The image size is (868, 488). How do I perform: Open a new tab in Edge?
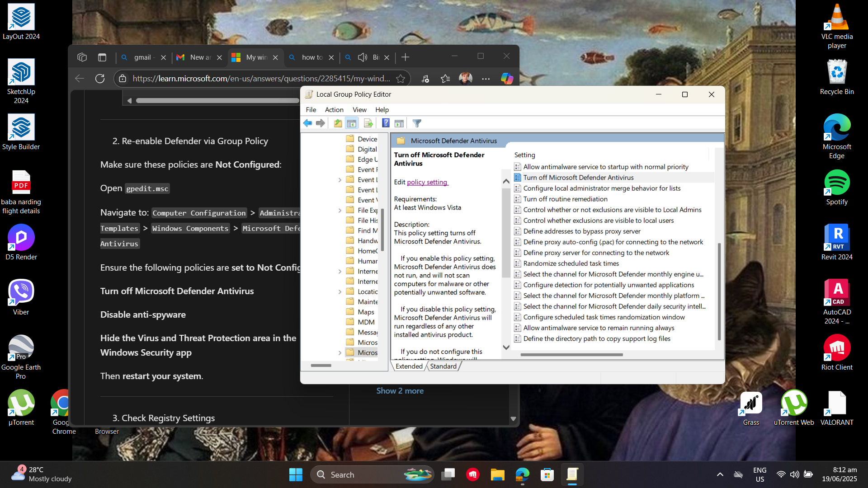[x=406, y=57]
